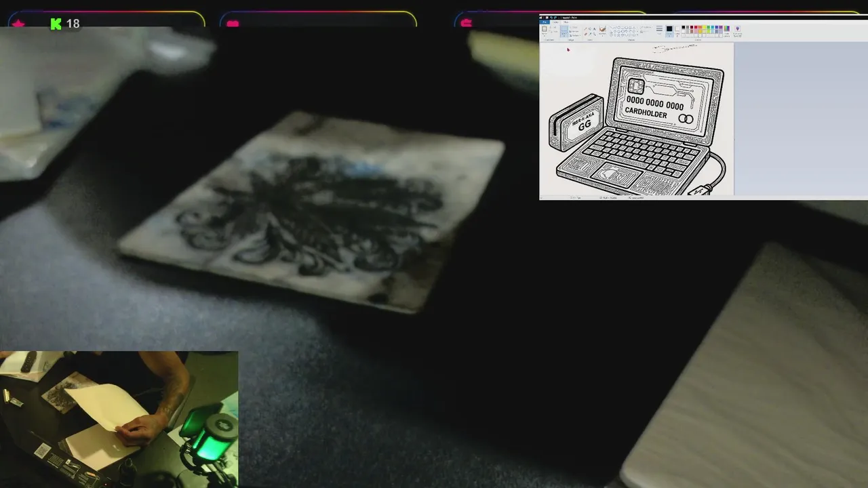Select the Magnifier tool in Paint
Viewport: 868px width, 488px height.
(x=594, y=34)
